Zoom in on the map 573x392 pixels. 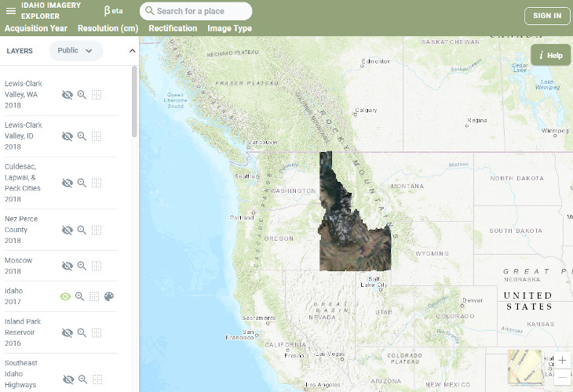coord(562,361)
